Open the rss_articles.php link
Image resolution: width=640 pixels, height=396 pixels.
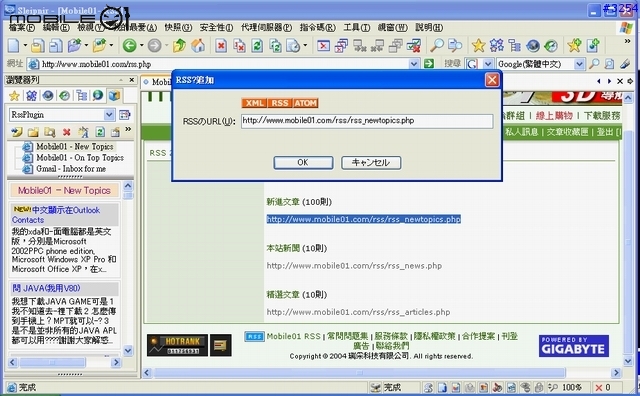click(358, 312)
